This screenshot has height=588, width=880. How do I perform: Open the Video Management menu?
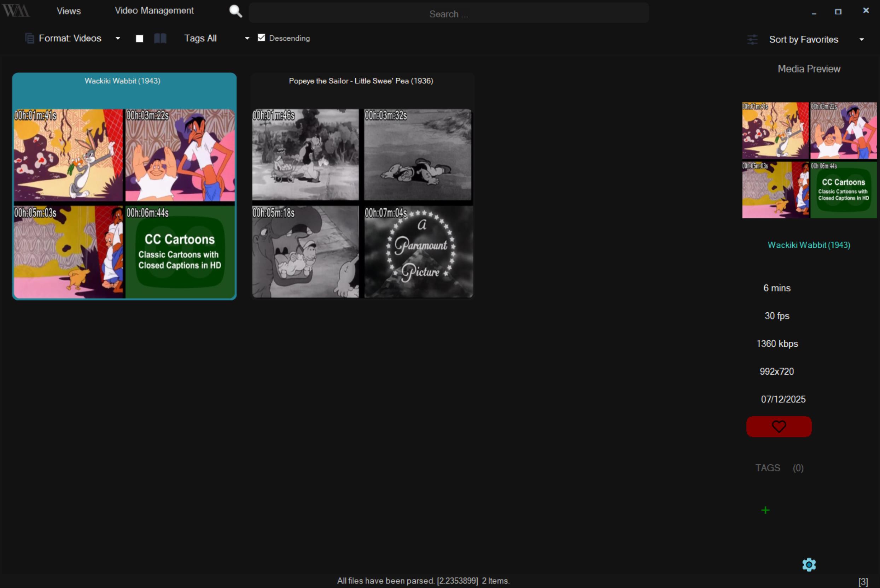tap(154, 11)
